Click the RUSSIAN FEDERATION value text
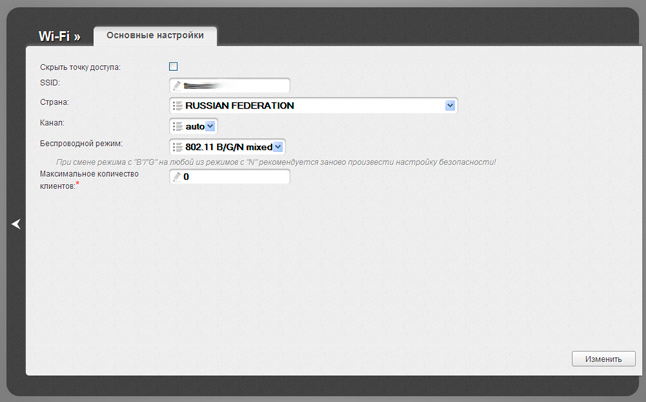This screenshot has height=402, width=646. 240,106
